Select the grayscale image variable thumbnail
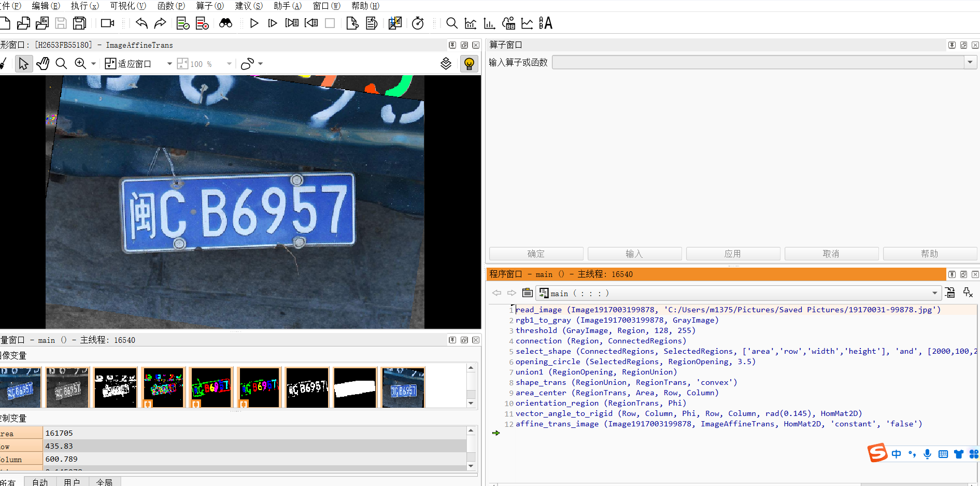 click(67, 387)
